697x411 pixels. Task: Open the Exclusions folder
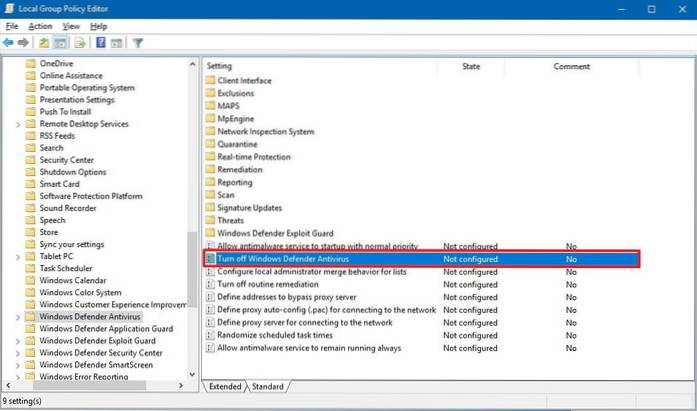236,93
